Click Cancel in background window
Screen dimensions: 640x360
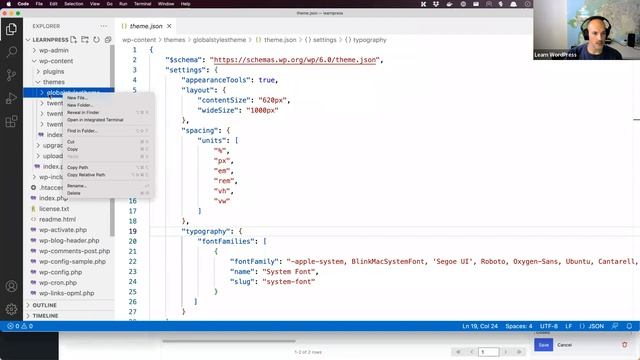pos(564,345)
